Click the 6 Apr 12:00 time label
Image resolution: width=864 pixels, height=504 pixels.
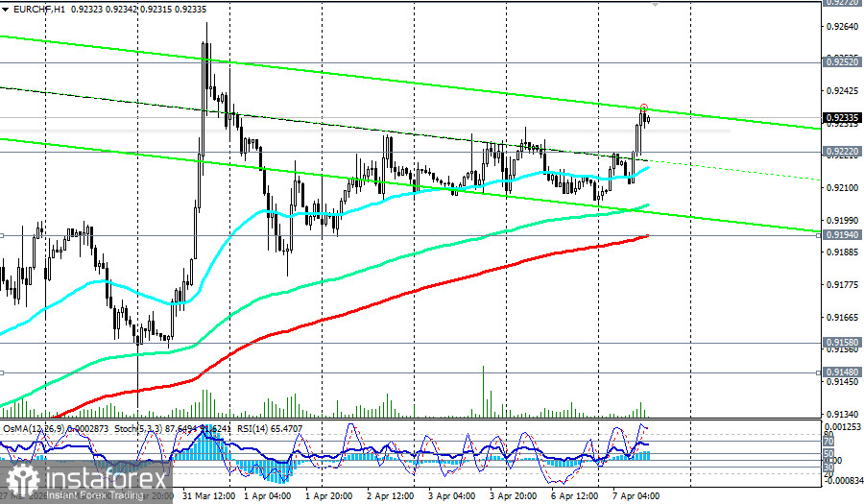pos(574,495)
